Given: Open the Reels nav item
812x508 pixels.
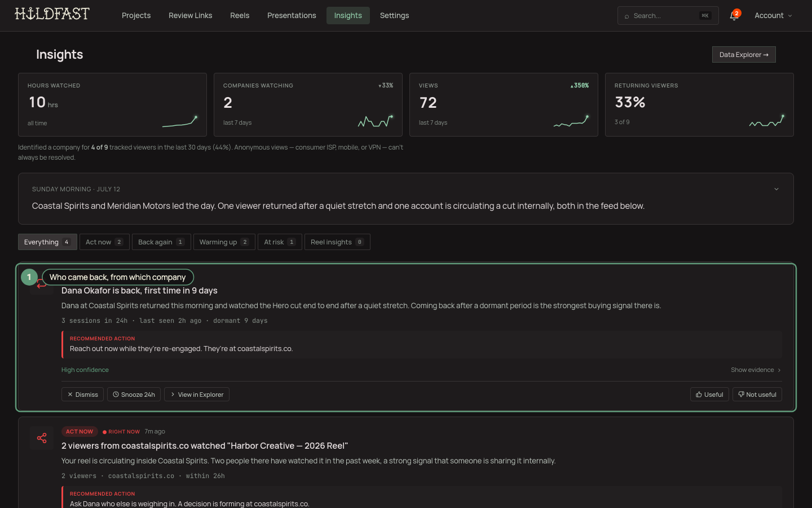Looking at the screenshot, I should [x=240, y=16].
